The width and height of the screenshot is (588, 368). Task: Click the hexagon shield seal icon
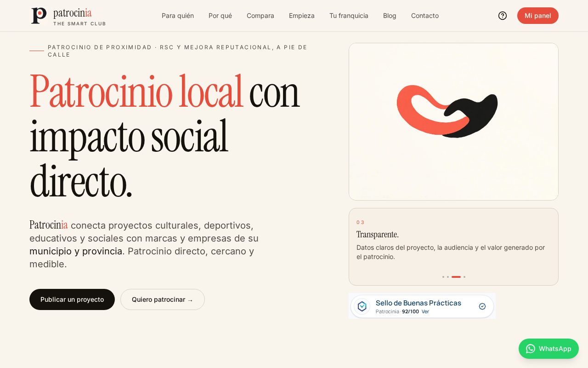(362, 306)
